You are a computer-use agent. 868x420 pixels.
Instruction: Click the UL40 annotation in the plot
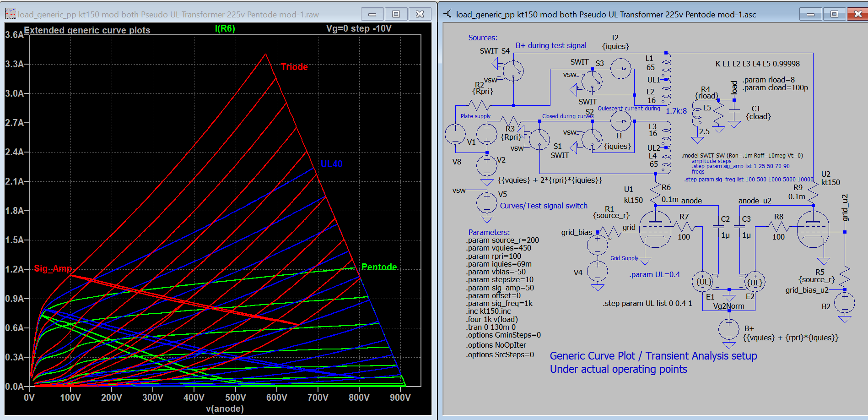click(x=331, y=164)
